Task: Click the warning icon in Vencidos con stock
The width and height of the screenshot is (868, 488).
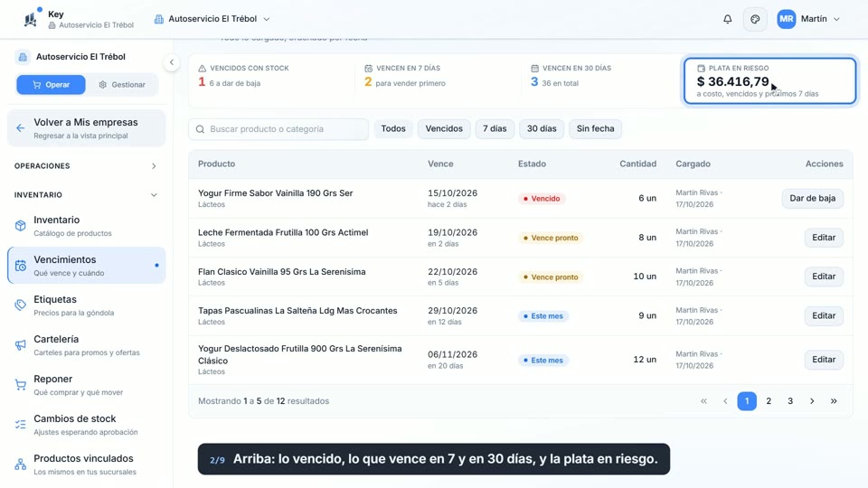Action: pos(202,68)
